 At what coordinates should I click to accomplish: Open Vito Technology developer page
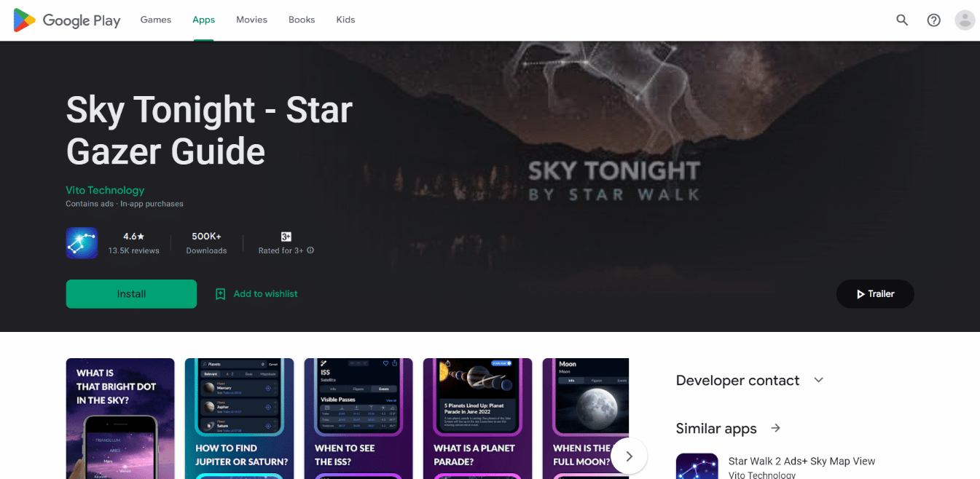coord(105,190)
